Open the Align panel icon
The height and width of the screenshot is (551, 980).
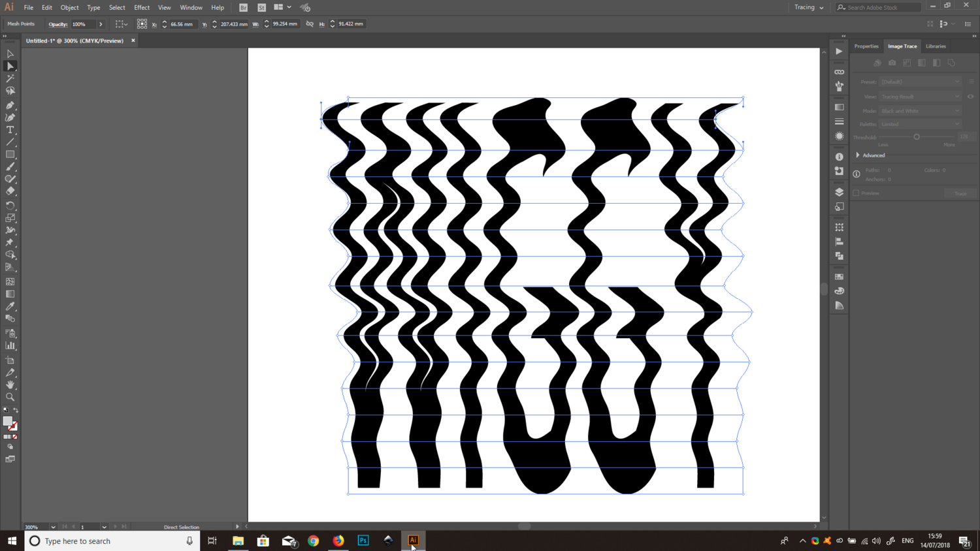(x=840, y=242)
